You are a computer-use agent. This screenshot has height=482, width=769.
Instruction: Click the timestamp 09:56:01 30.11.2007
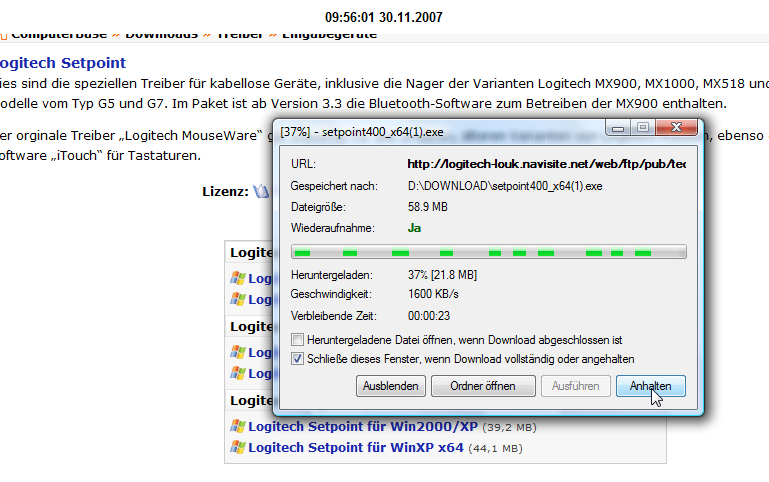click(x=384, y=18)
